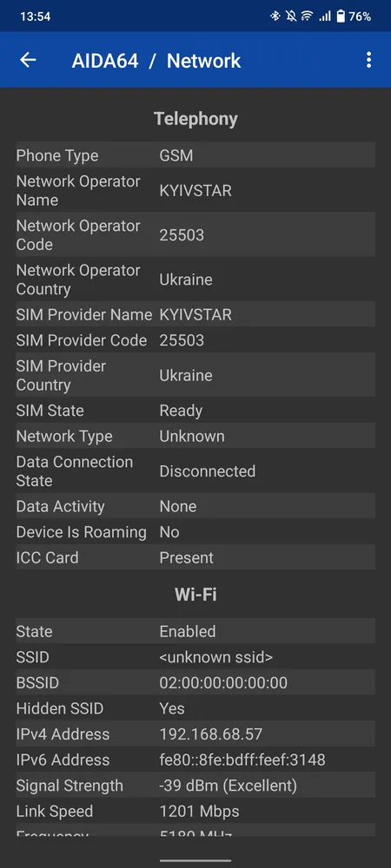Select the AIDA64 / Network title
The width and height of the screenshot is (391, 868).
pyautogui.click(x=156, y=61)
